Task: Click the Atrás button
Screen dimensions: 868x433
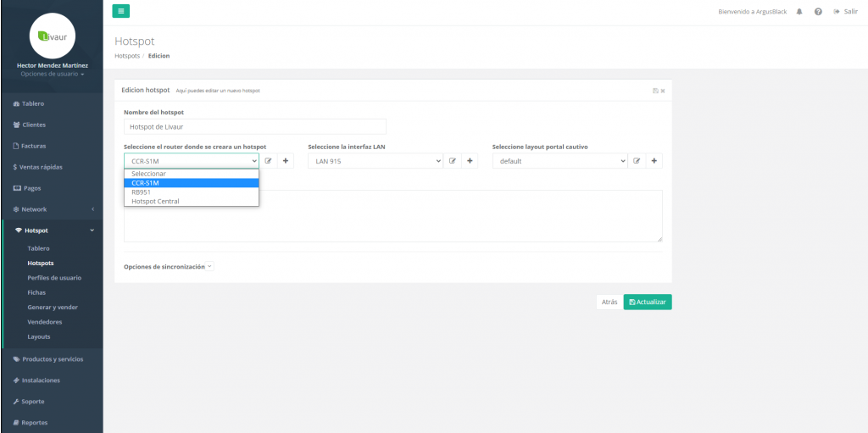Action: pos(609,302)
